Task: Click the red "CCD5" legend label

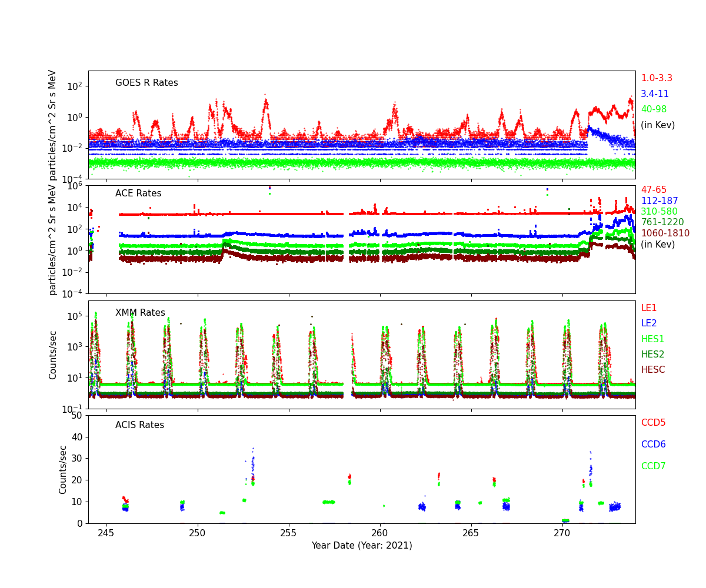Action: [x=653, y=423]
